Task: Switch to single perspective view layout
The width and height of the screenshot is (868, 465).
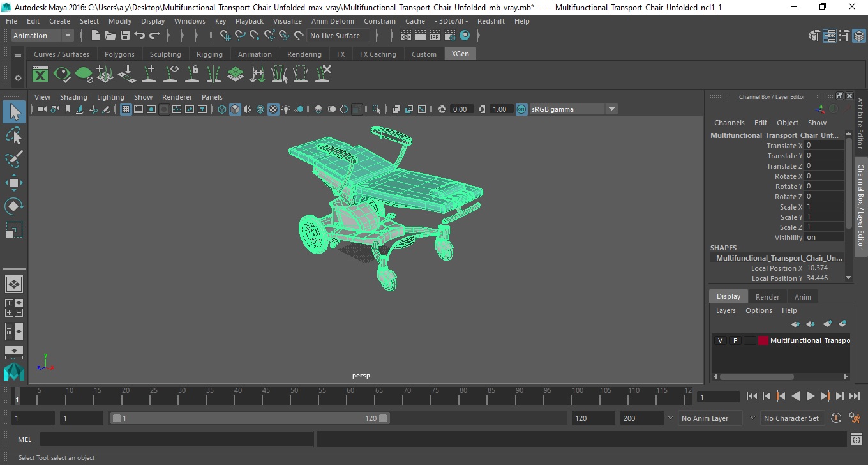Action: 14,284
